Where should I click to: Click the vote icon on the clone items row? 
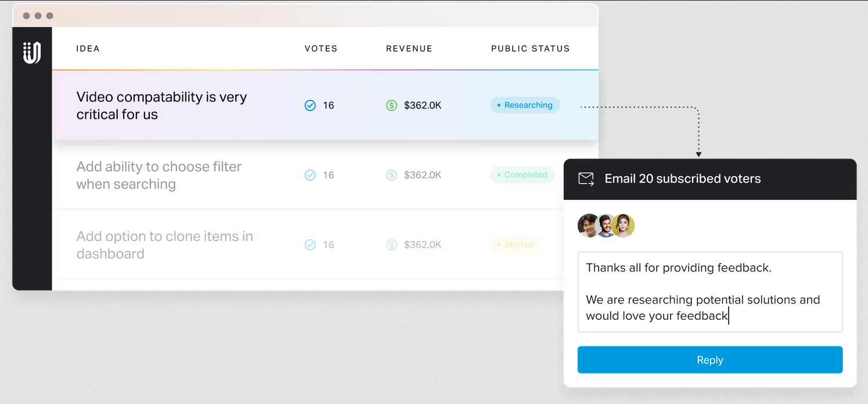[x=310, y=244]
